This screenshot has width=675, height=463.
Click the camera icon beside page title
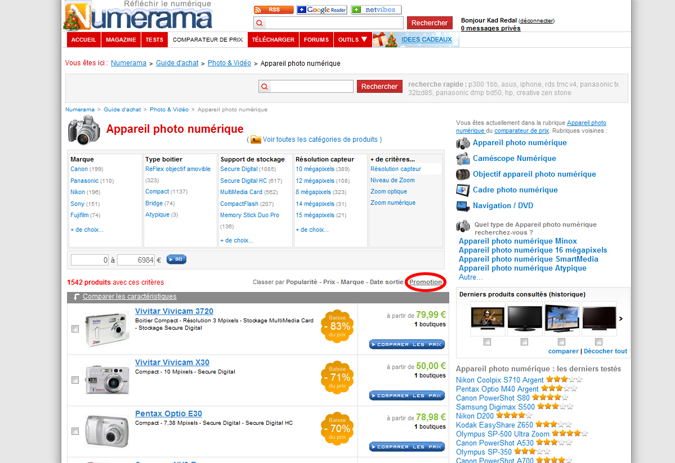[84, 130]
